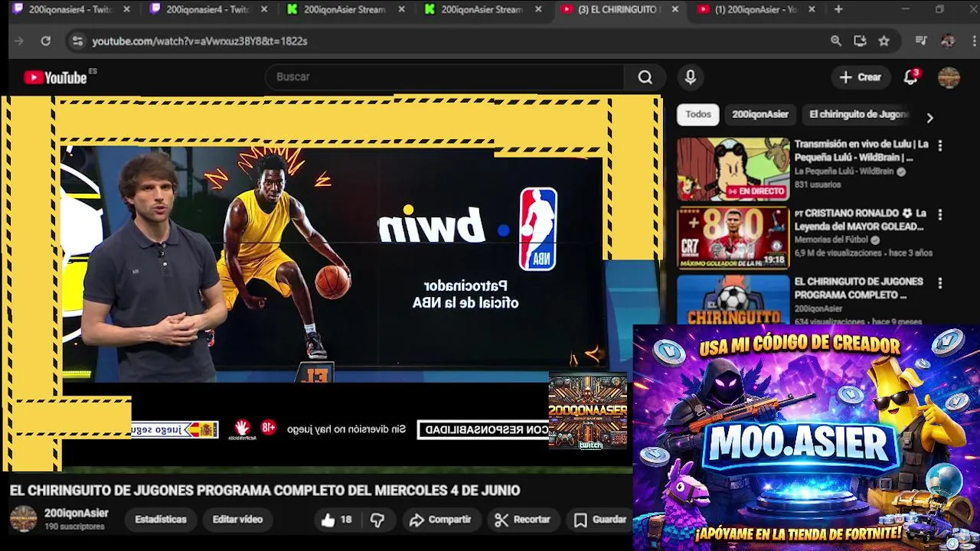Open CRISTIANO RONALDO La Leyenda title

pos(861,220)
